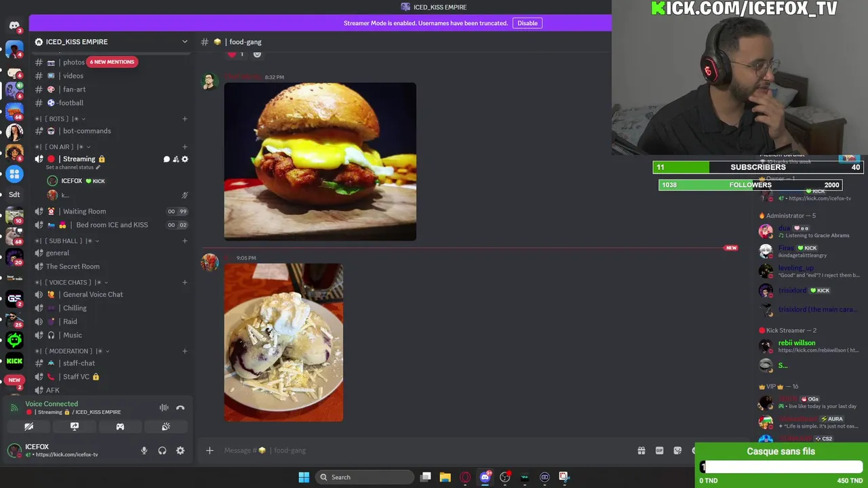The width and height of the screenshot is (868, 488).
Task: Toggle noise suppression waveform icon
Action: 164,408
